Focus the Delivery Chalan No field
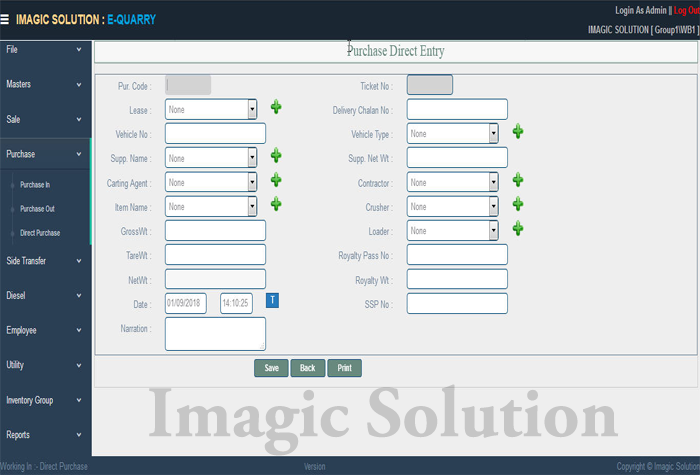 457,109
